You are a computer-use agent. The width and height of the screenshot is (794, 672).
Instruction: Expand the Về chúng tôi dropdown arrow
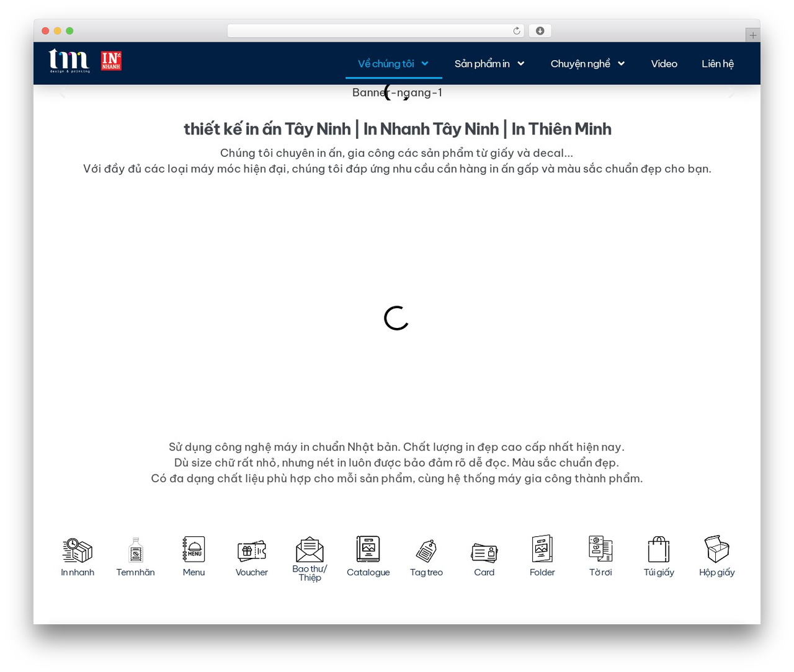(x=425, y=63)
